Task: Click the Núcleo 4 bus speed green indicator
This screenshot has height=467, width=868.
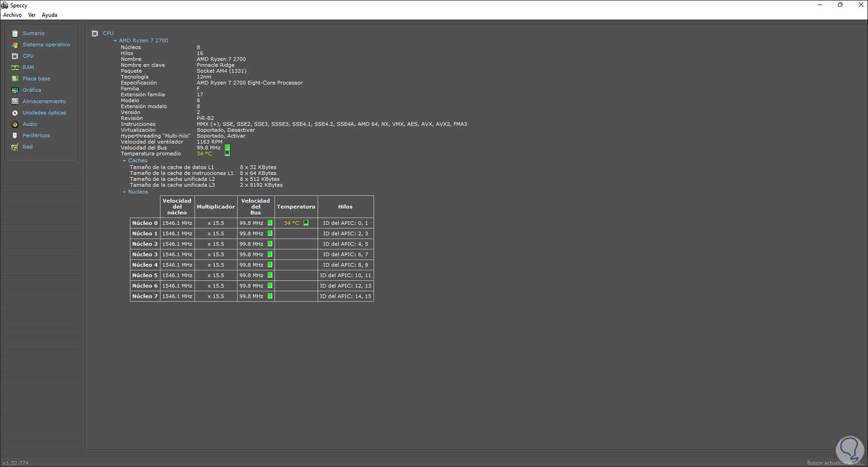Action: click(x=270, y=264)
